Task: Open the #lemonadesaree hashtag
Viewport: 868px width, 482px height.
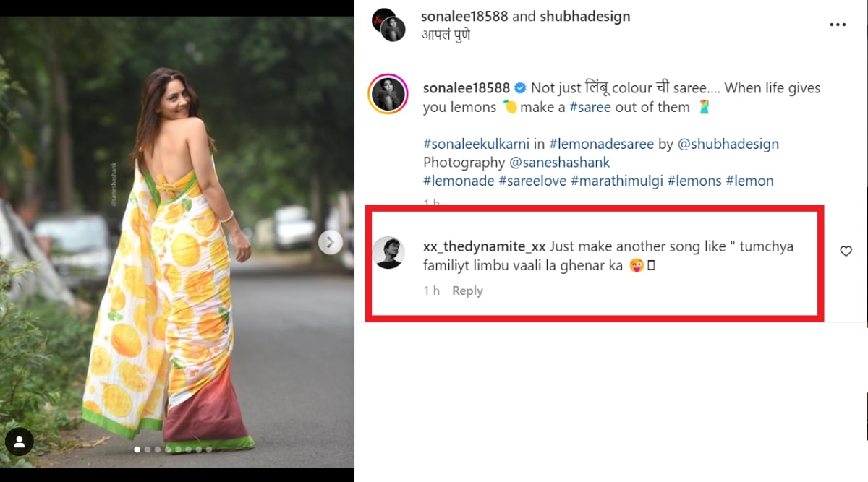Action: pos(601,144)
